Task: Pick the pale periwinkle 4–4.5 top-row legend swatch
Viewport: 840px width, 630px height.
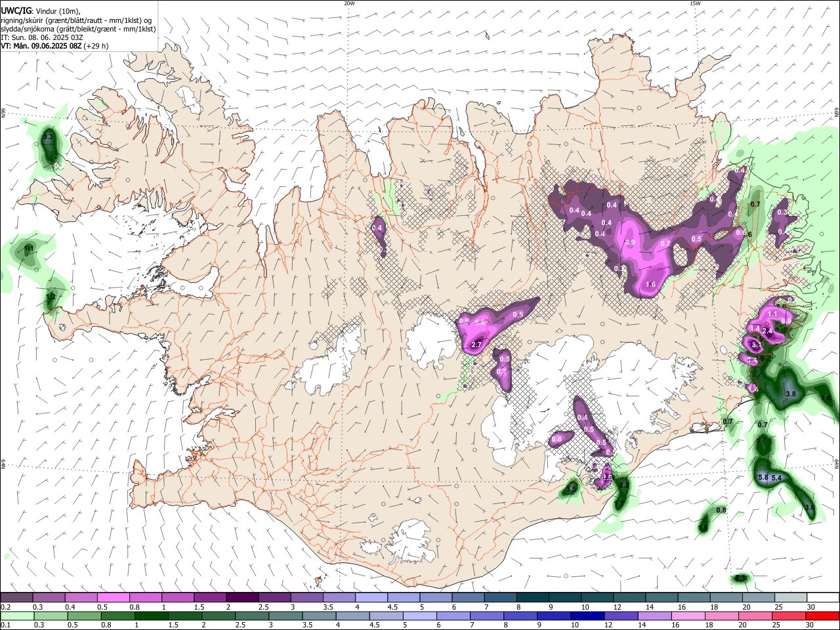Action: coord(371,598)
